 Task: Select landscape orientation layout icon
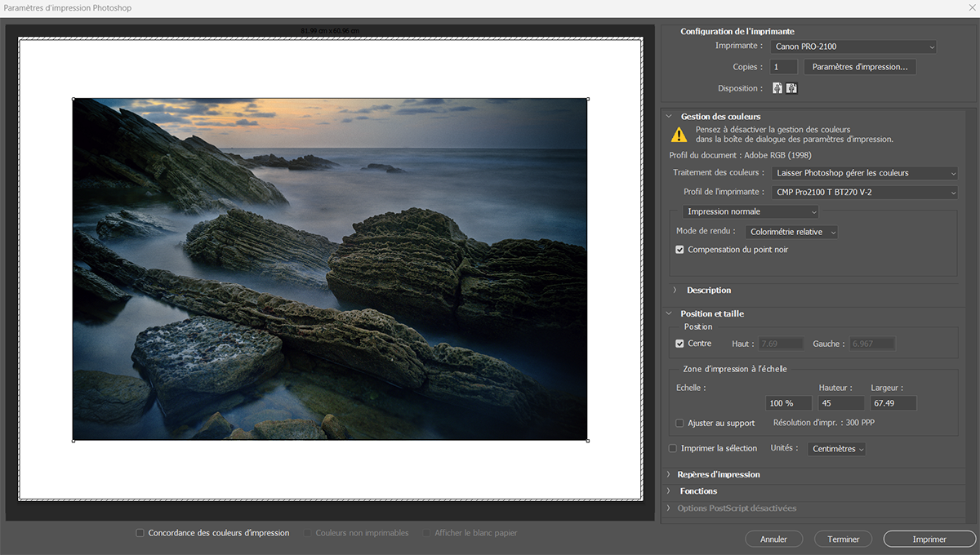click(x=791, y=88)
